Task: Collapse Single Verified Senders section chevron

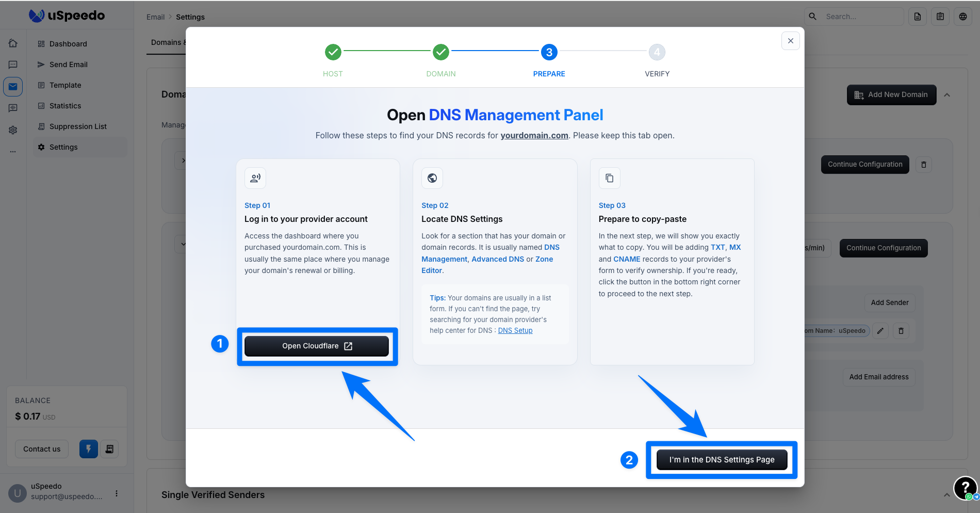Action: tap(947, 495)
